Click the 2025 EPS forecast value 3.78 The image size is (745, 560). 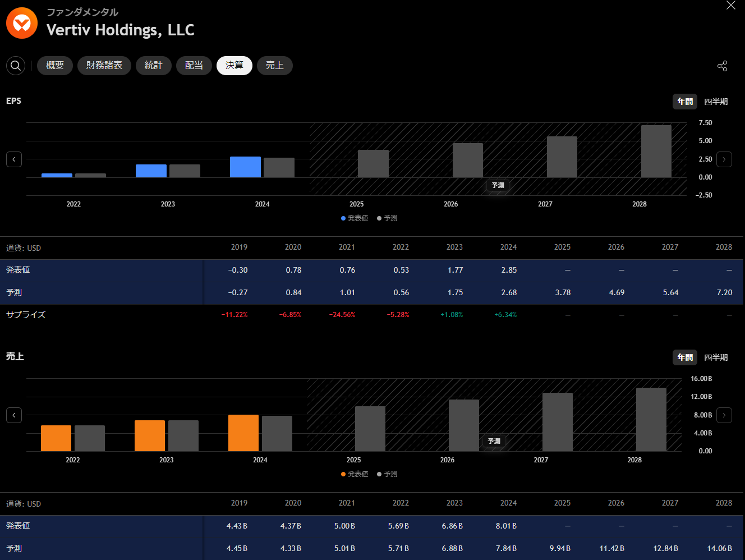tap(563, 292)
